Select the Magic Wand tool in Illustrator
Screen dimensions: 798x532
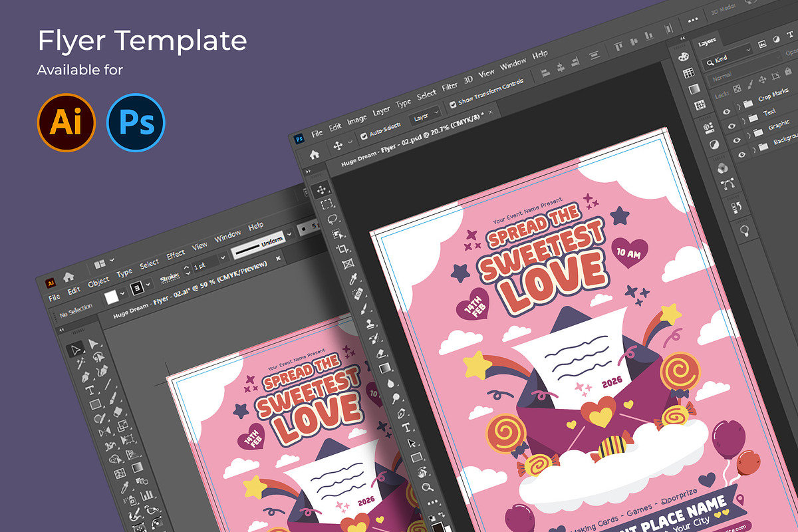coord(80,363)
